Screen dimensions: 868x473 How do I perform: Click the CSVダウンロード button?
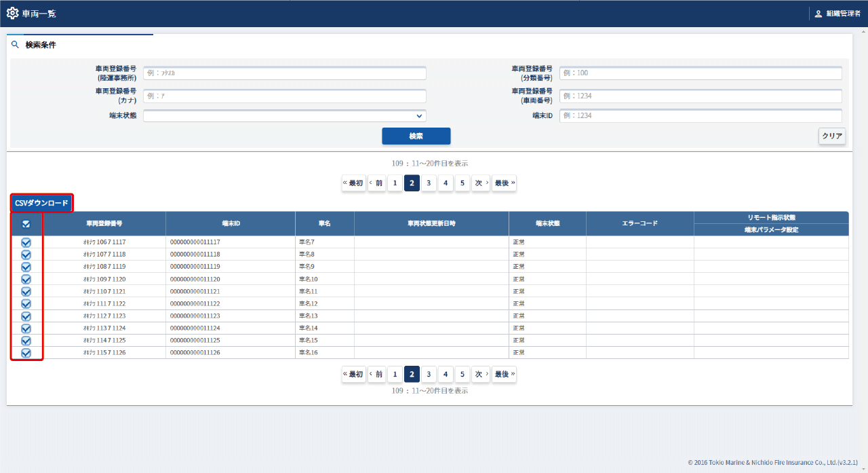point(41,203)
